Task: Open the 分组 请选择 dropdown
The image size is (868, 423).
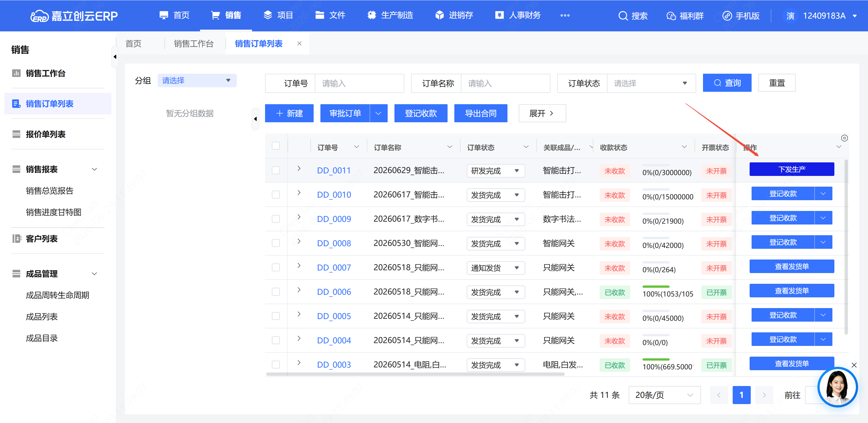Action: pyautogui.click(x=197, y=80)
